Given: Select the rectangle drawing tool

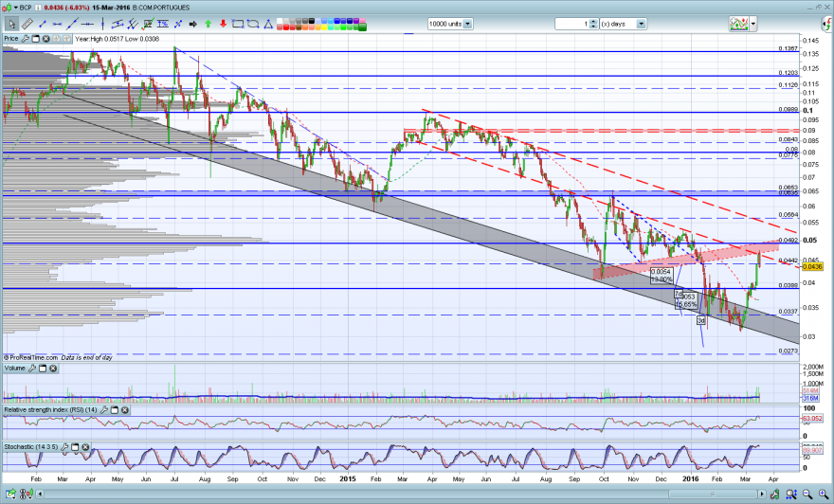Looking at the screenshot, I should click(x=238, y=24).
